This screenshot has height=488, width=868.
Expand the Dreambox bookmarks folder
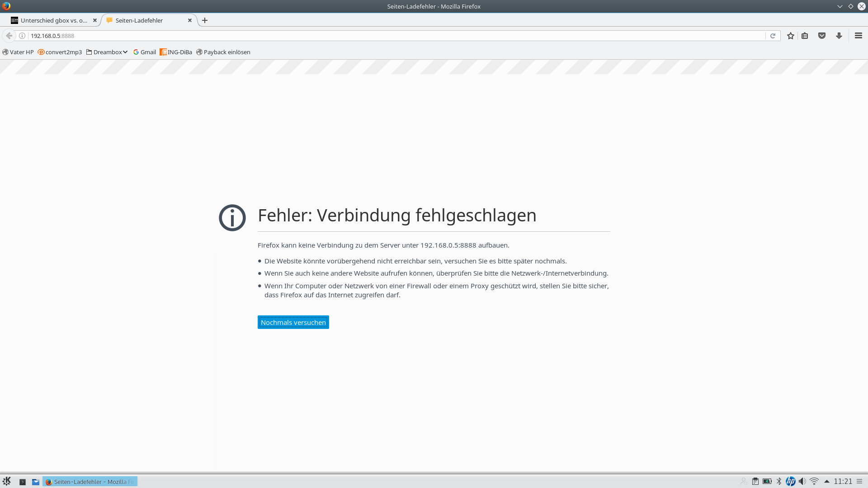pyautogui.click(x=107, y=52)
